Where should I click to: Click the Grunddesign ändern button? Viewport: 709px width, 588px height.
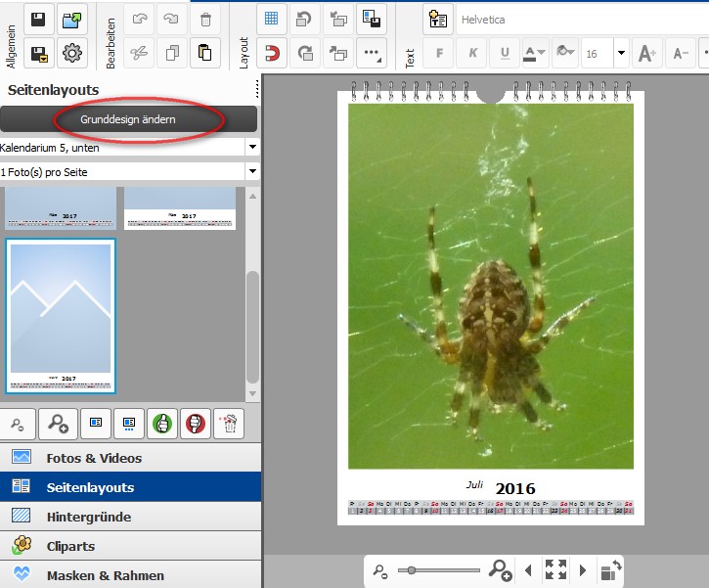(128, 119)
